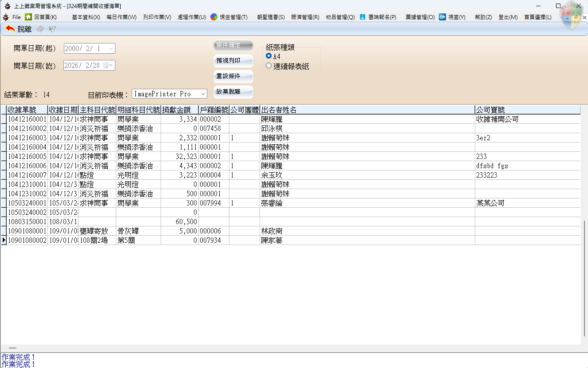Viewport: 588px width, 368px height.
Task: Click the blue person icon for 雲端報名
Action: (x=363, y=17)
